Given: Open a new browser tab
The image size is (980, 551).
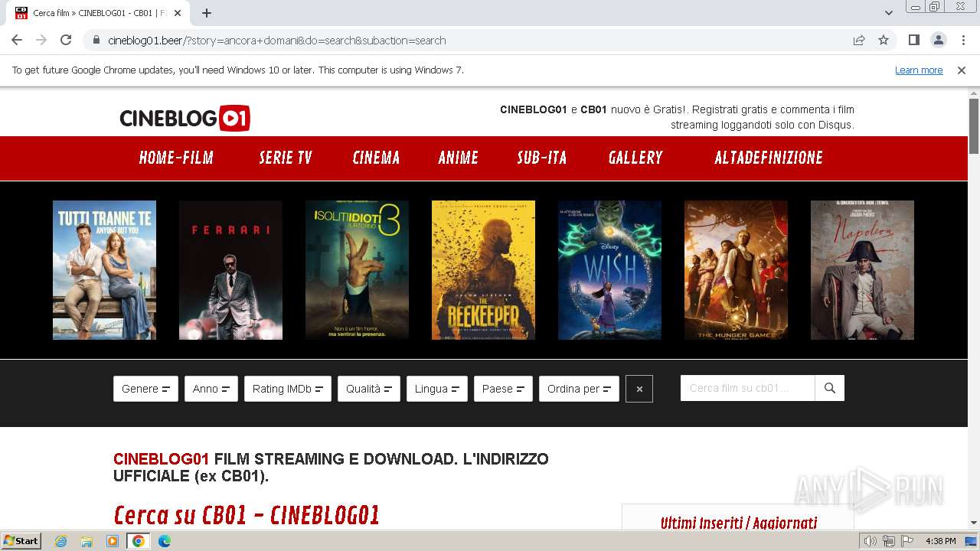Looking at the screenshot, I should coord(207,13).
